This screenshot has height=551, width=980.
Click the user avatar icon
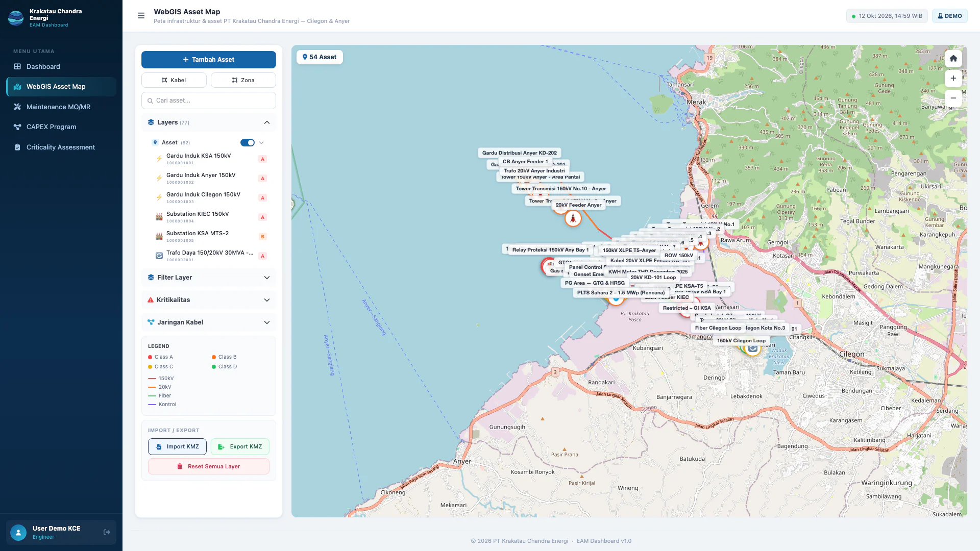point(18,532)
